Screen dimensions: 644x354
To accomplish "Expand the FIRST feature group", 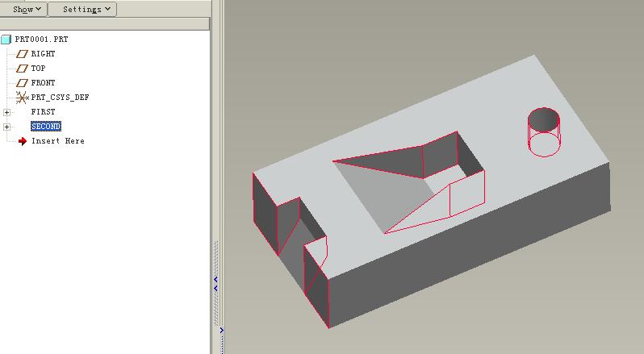I will point(6,112).
